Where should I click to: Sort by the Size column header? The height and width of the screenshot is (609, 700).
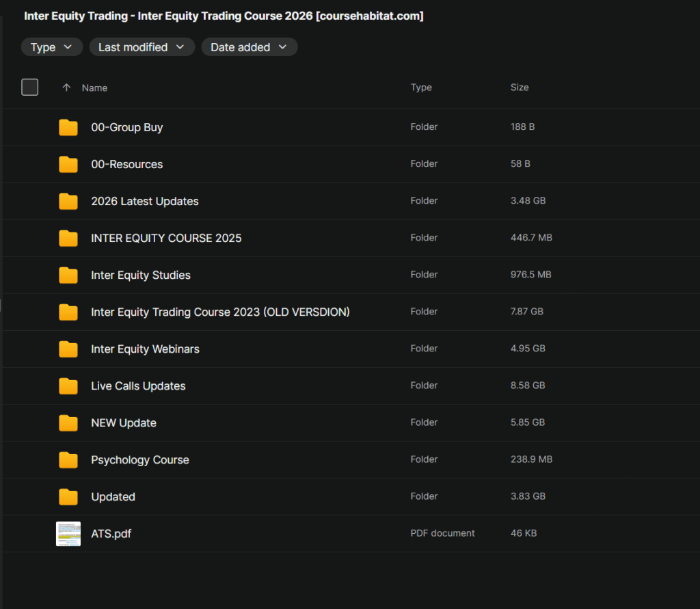520,87
